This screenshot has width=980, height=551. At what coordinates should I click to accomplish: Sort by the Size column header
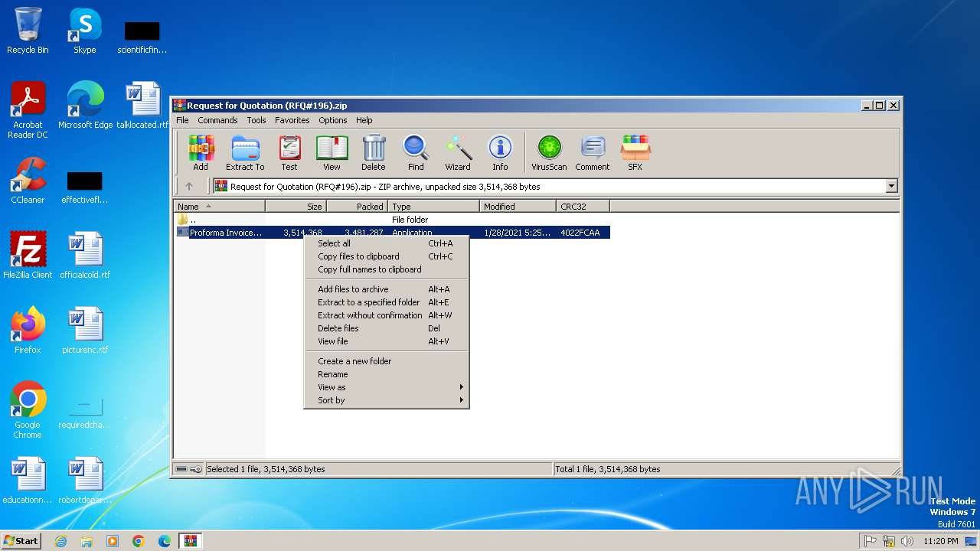pos(296,207)
